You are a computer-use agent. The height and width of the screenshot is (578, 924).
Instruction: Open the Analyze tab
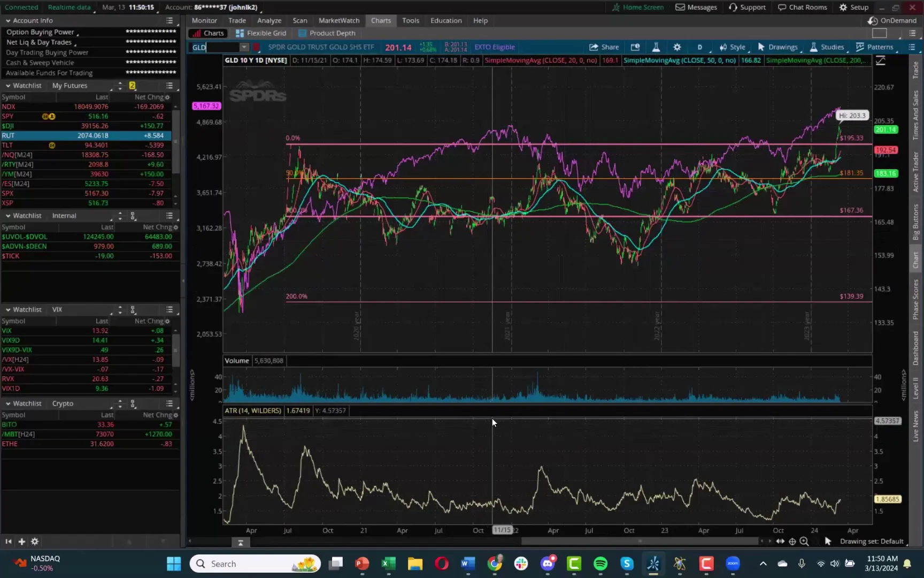[x=269, y=20]
